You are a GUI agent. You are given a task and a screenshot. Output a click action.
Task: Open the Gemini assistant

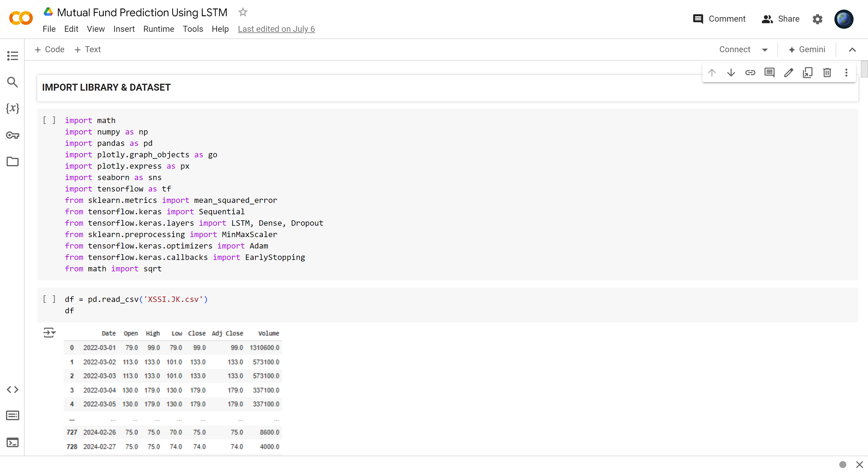[x=807, y=50]
